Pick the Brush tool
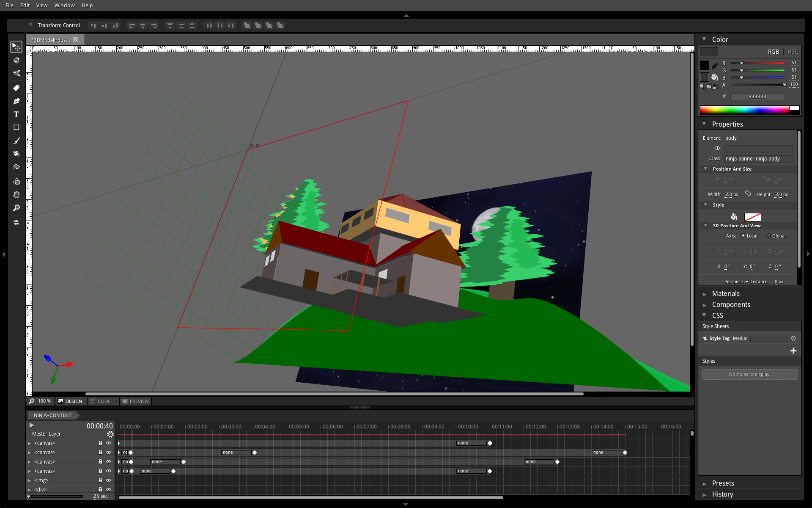The width and height of the screenshot is (812, 508). [x=16, y=141]
